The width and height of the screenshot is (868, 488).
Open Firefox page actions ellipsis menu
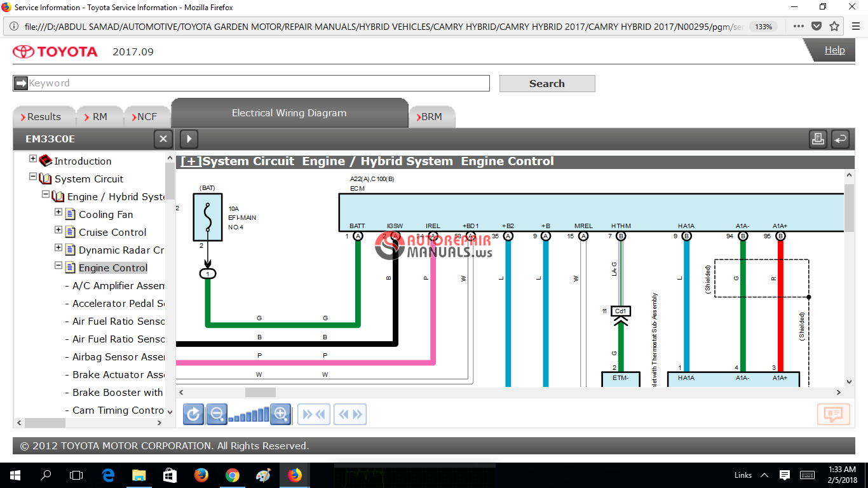(799, 27)
